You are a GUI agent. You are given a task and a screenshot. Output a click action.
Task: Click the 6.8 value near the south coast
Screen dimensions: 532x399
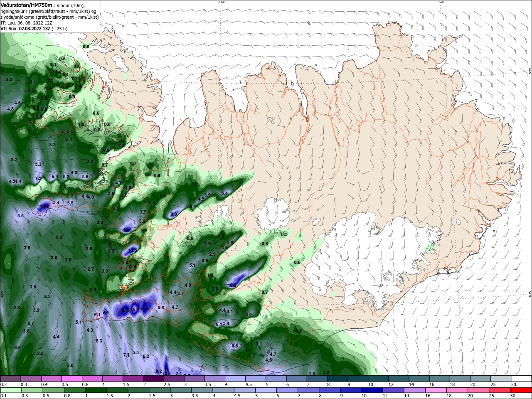pos(235,346)
